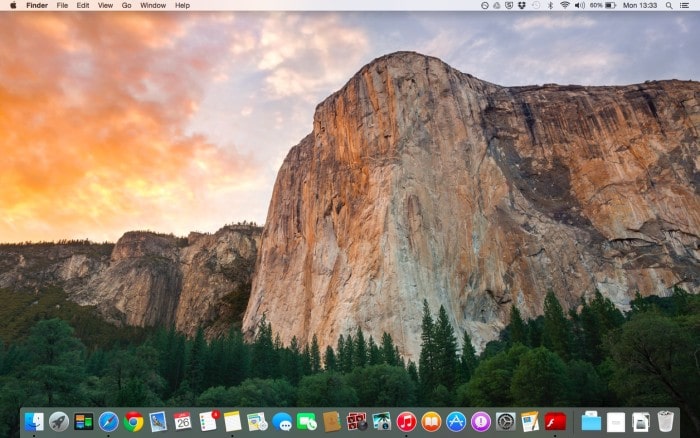Open Safari compass icon
This screenshot has width=700, height=438.
[x=108, y=421]
